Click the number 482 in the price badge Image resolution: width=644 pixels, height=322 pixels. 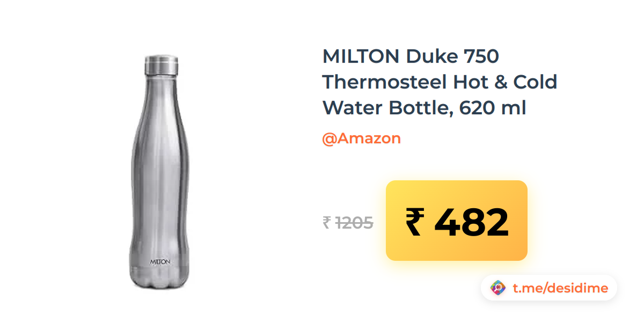471,223
